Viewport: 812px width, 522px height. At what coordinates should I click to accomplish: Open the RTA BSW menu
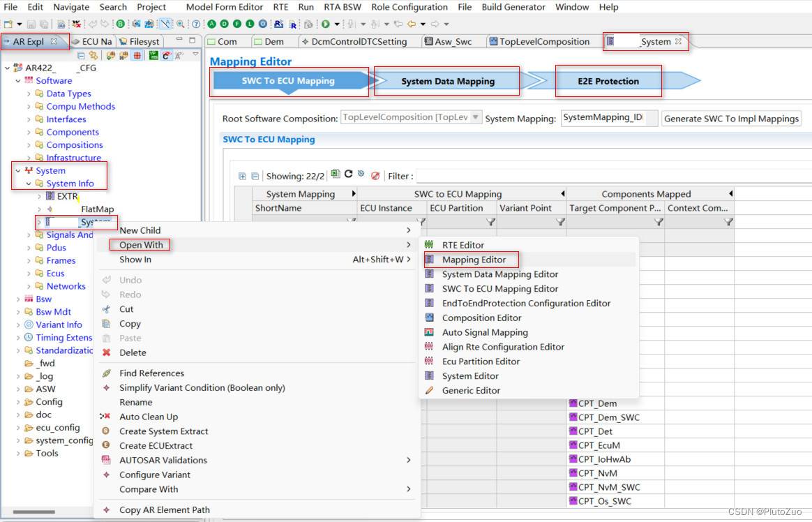pyautogui.click(x=343, y=7)
